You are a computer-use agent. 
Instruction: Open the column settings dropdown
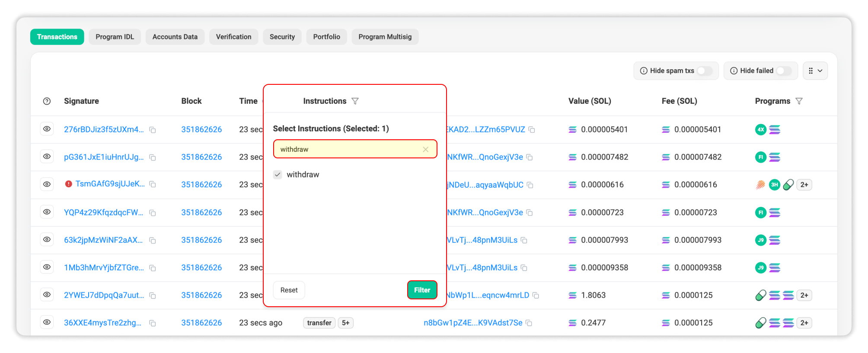tap(815, 71)
